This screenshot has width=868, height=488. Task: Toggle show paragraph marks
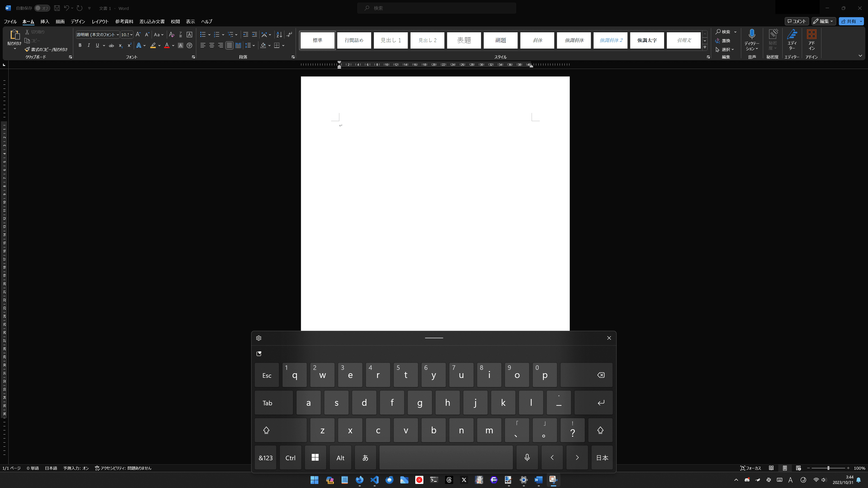tap(289, 34)
